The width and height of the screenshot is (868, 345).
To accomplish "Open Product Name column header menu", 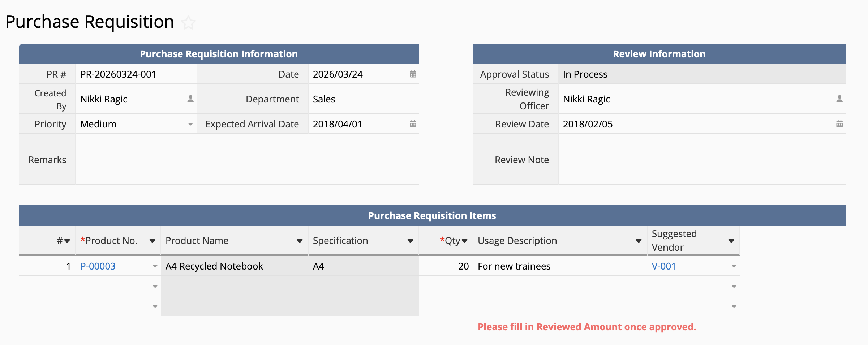I will point(300,241).
